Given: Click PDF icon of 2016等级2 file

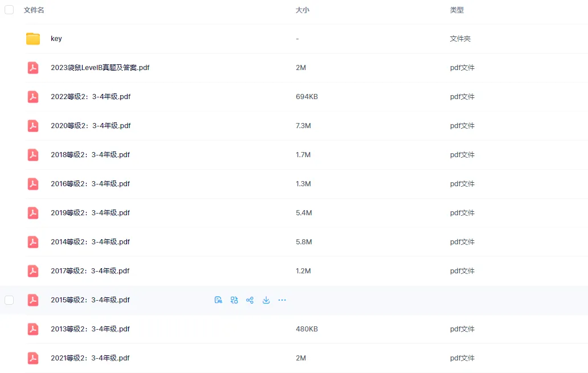Looking at the screenshot, I should coord(33,184).
